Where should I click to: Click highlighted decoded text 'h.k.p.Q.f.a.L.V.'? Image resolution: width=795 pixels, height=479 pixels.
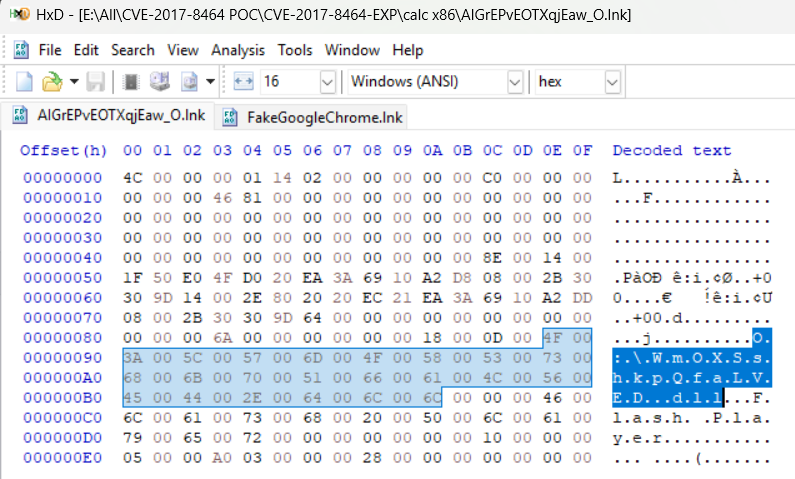coord(692,378)
